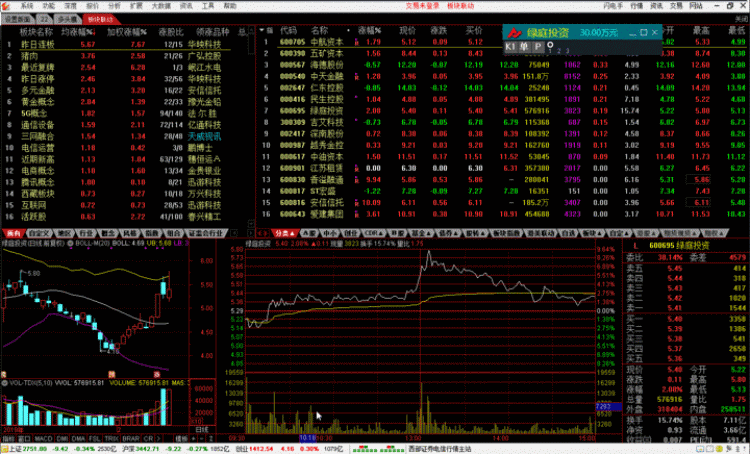Select the 设置板块 tab
750x454 pixels.
coord(18,19)
